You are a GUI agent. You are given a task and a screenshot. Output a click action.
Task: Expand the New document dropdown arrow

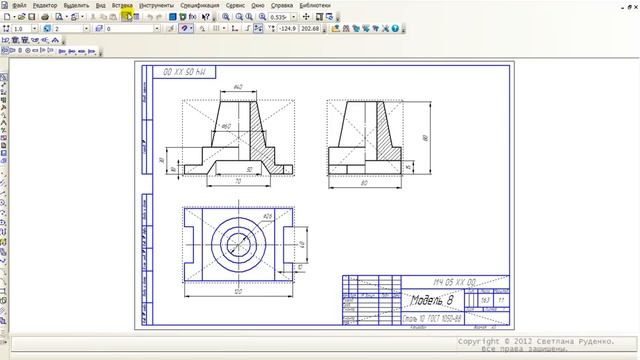point(14,17)
